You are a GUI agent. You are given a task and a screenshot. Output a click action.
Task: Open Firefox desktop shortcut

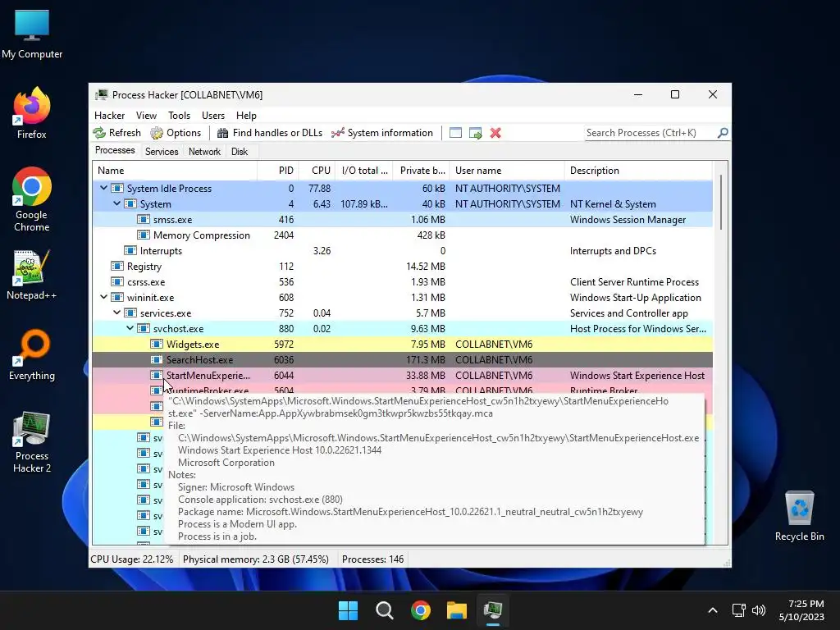click(x=32, y=113)
